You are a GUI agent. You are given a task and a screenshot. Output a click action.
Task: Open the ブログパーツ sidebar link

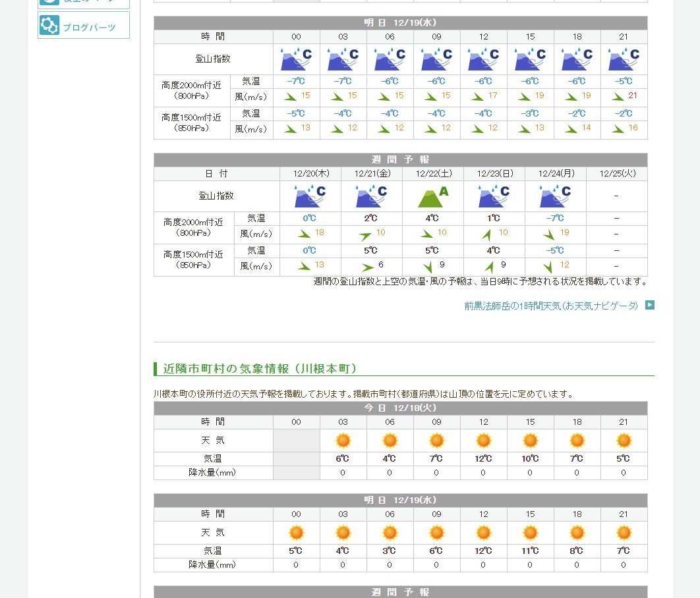coord(89,28)
